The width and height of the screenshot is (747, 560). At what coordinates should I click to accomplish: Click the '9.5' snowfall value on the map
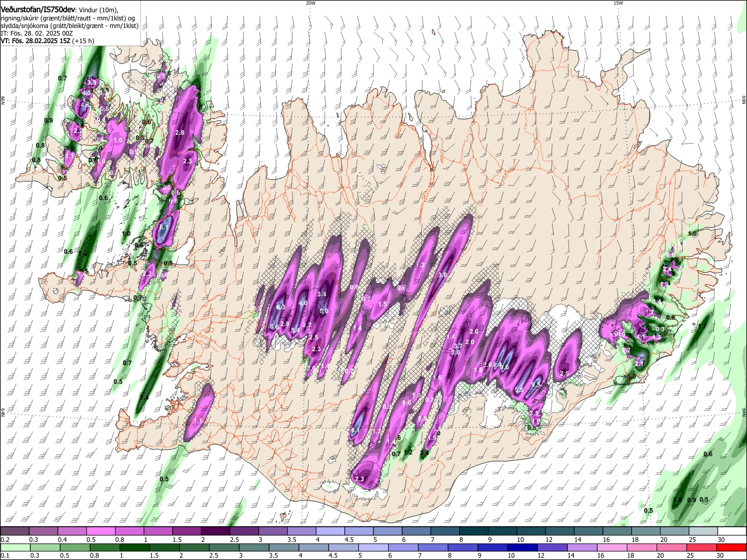(536, 385)
